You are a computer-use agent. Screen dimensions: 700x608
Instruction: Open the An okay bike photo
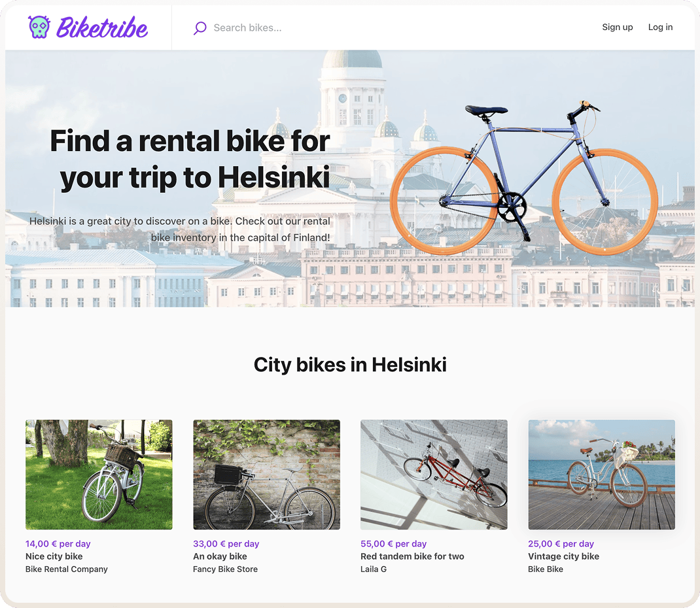click(266, 475)
